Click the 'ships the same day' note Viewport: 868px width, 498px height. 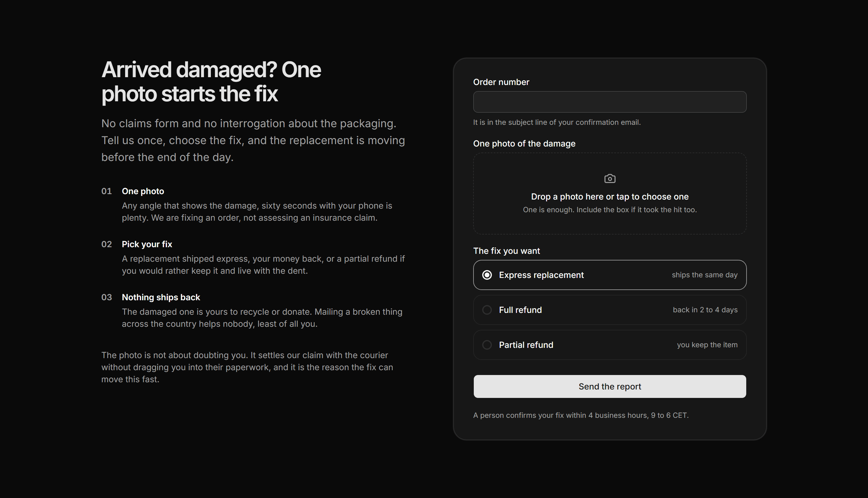(x=704, y=275)
